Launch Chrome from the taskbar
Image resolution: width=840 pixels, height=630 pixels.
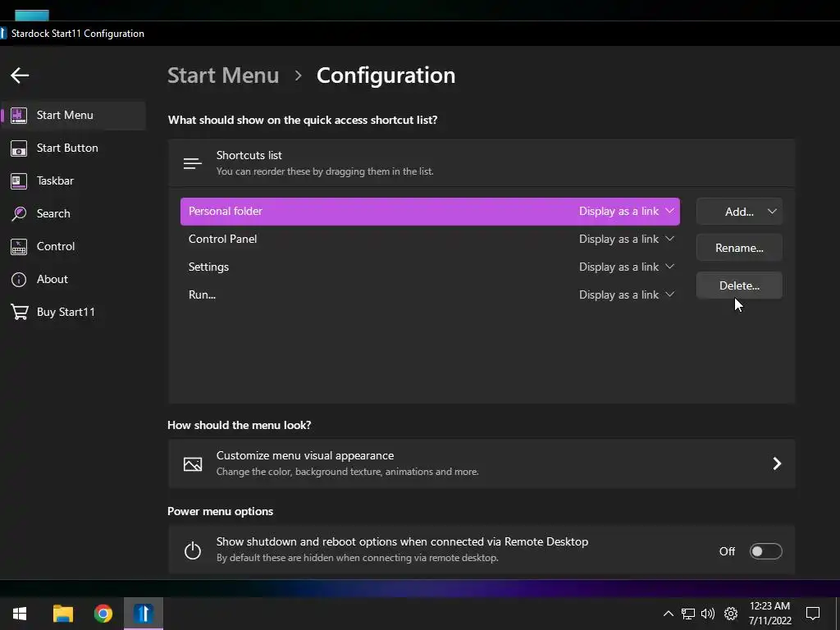click(x=103, y=614)
